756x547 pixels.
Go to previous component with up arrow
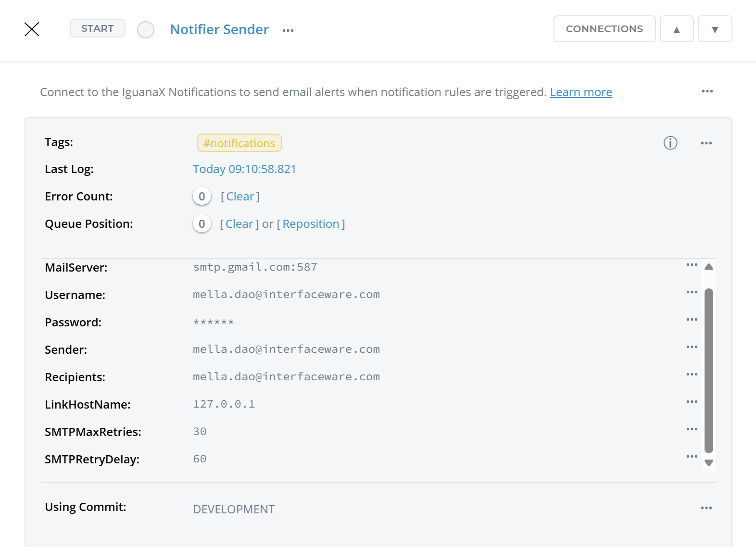coord(676,29)
